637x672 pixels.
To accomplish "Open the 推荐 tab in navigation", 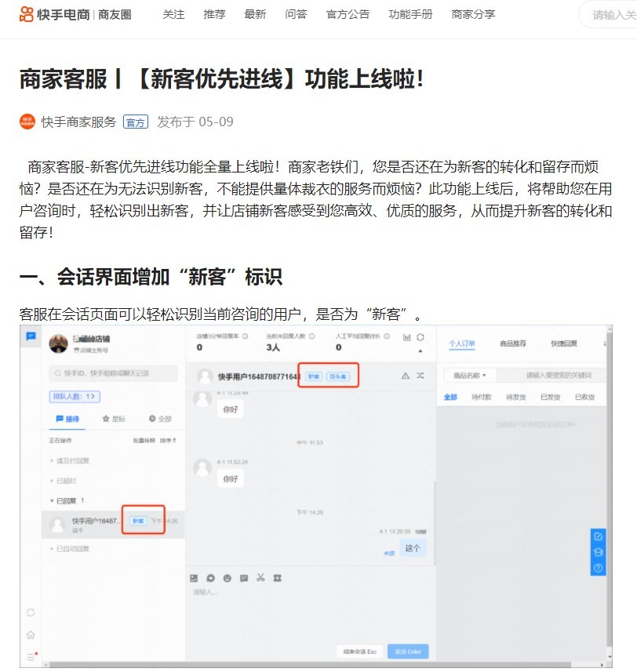I will [x=214, y=15].
